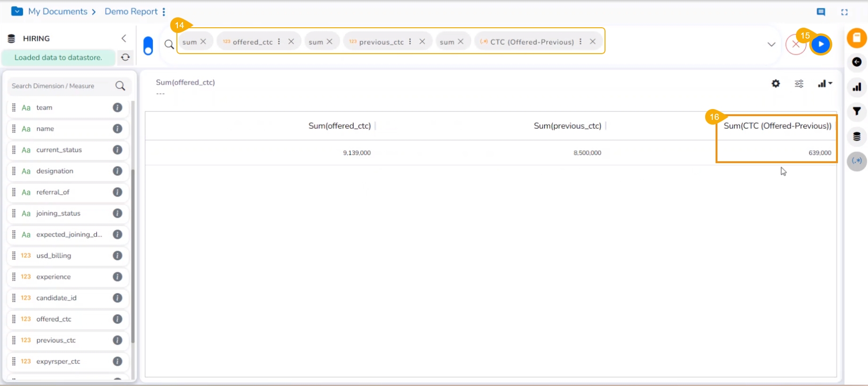This screenshot has height=386, width=868.
Task: Open the datastore sidebar icon
Action: pos(857,136)
